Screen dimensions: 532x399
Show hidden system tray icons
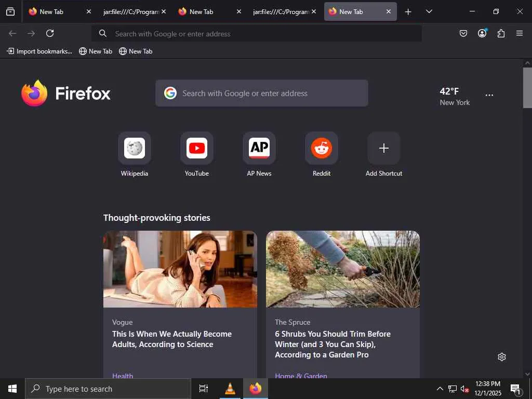pyautogui.click(x=440, y=389)
